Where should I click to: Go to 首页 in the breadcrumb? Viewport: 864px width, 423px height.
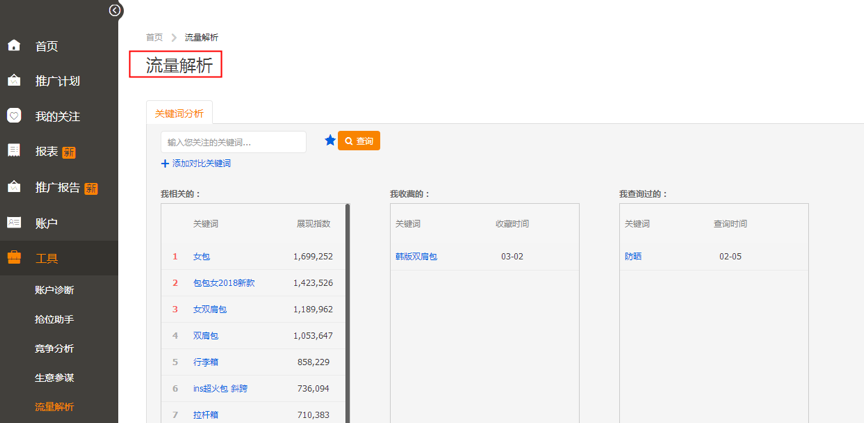pos(154,37)
